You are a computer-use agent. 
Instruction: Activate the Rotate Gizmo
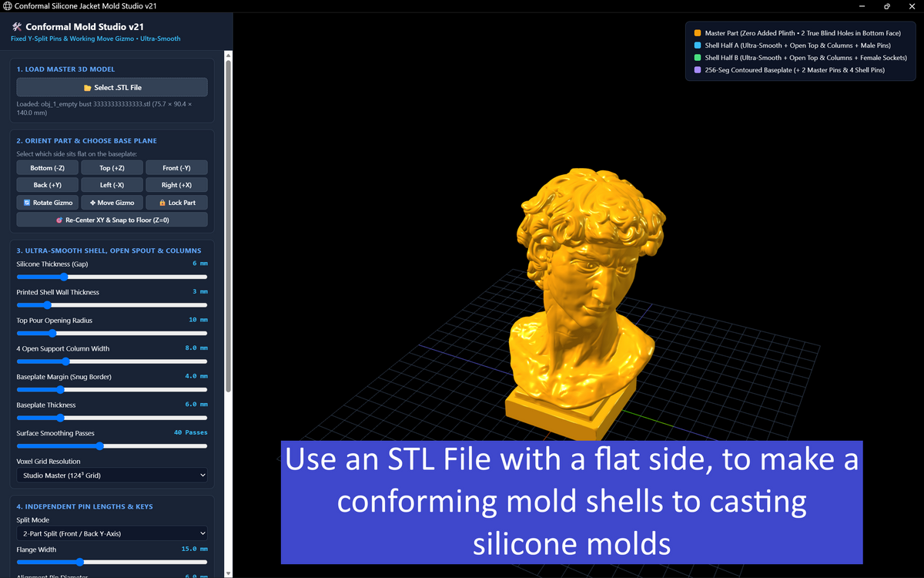48,203
